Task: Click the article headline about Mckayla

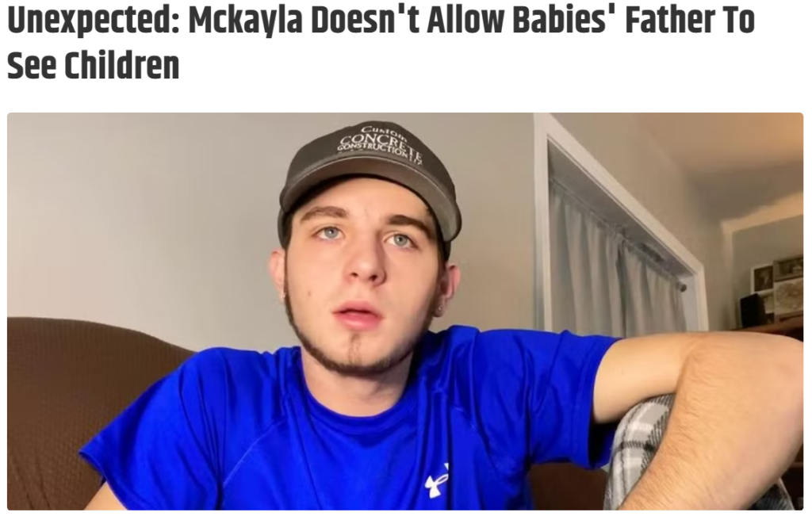Action: 381,43
